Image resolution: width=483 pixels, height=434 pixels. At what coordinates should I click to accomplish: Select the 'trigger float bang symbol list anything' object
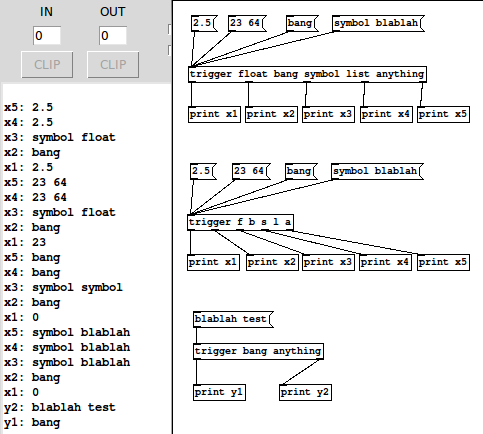307,74
